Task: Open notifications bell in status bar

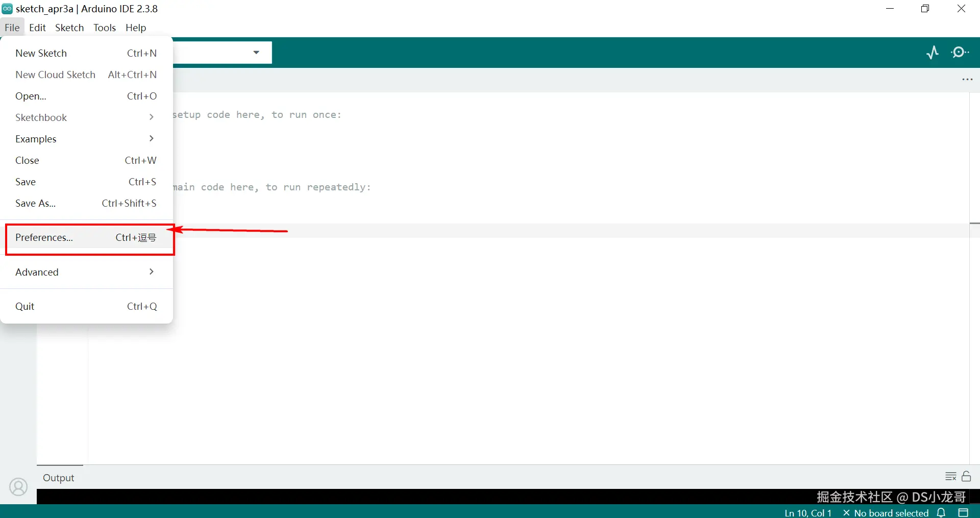Action: point(942,512)
